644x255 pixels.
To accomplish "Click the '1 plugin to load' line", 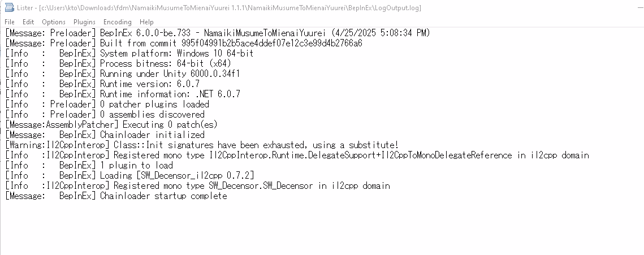I will click(x=89, y=165).
